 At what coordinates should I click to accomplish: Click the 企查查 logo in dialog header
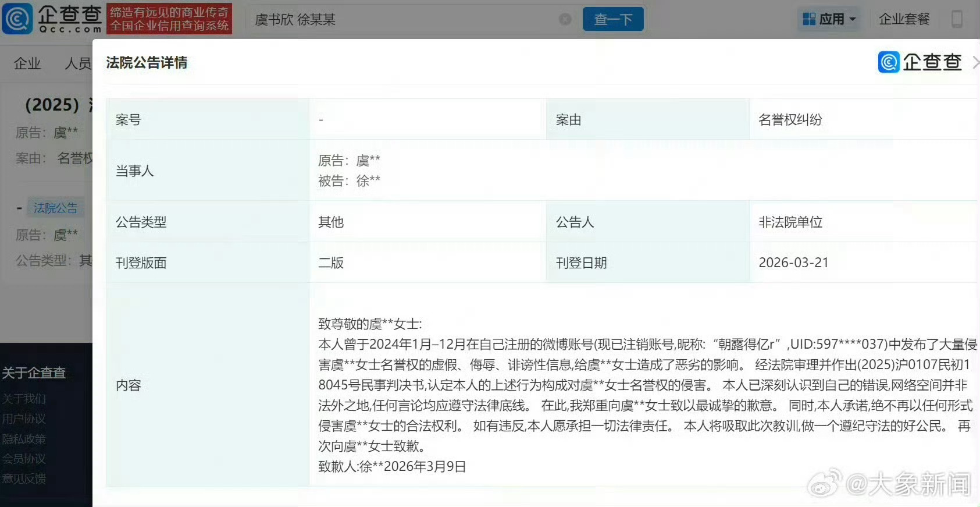coord(920,62)
